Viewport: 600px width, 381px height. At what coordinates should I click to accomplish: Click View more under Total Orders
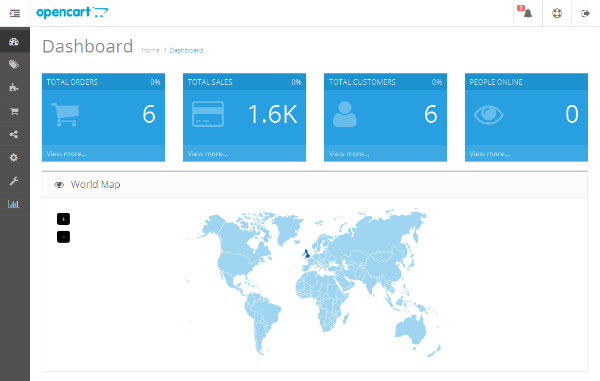[x=67, y=154]
